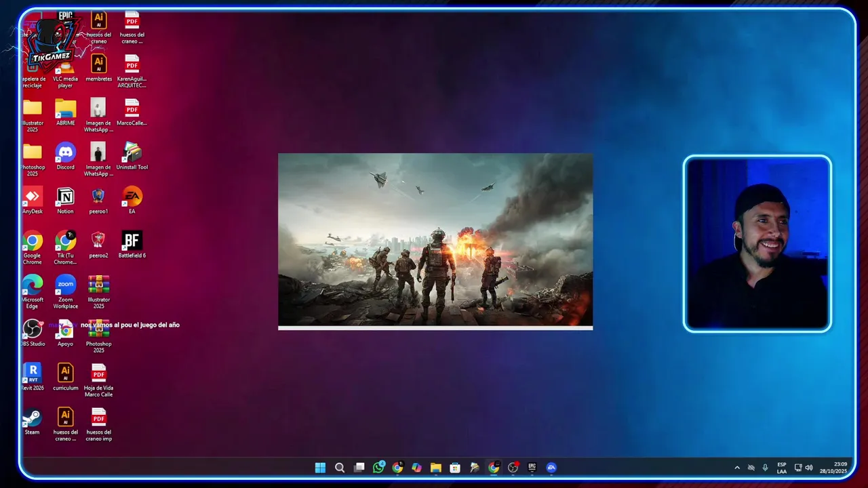Launch Microsoft Edge desktop shortcut
The width and height of the screenshot is (868, 488).
(32, 292)
